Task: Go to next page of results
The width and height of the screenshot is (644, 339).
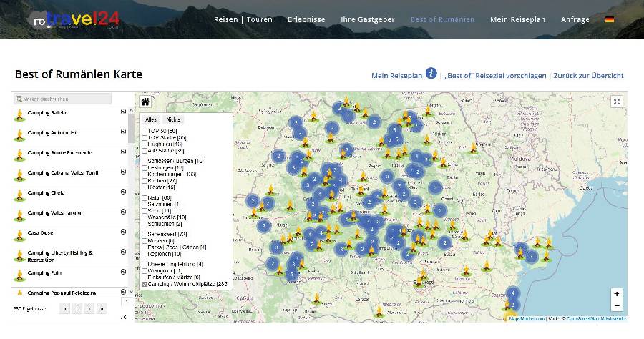Action: point(89,309)
